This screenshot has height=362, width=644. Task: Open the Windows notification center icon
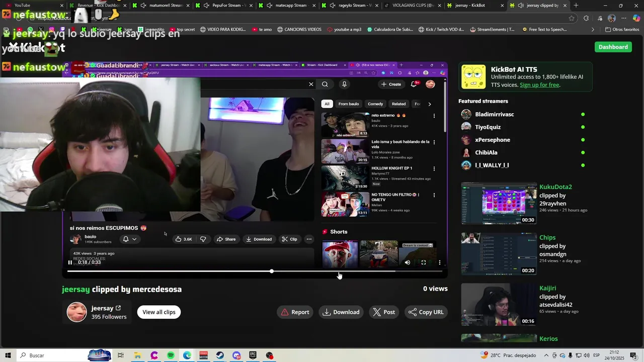[x=633, y=355]
